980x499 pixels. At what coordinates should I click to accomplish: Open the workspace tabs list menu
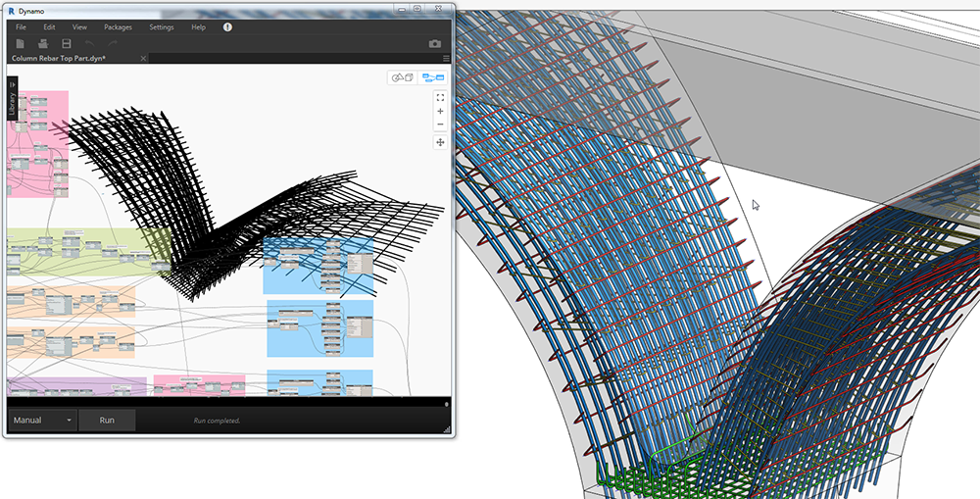(x=446, y=58)
